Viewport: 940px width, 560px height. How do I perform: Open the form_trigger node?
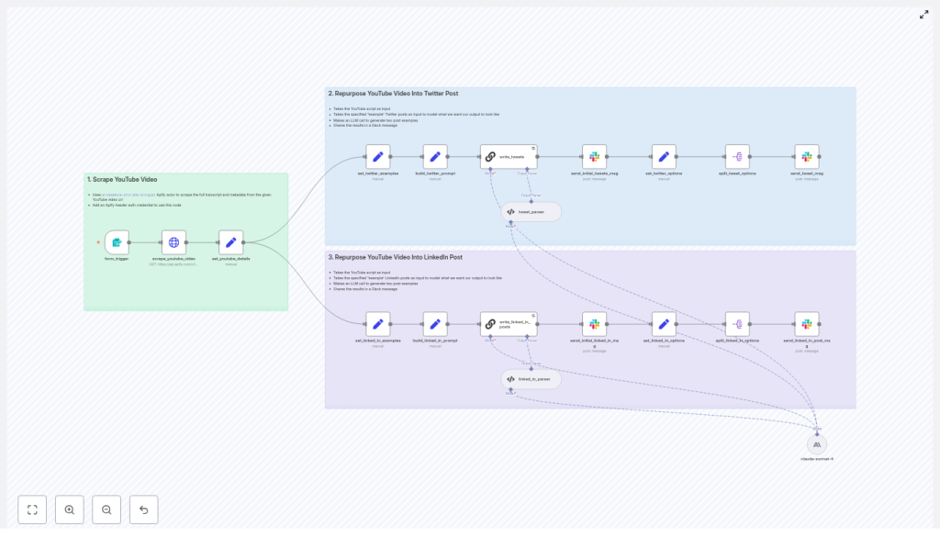(x=117, y=242)
